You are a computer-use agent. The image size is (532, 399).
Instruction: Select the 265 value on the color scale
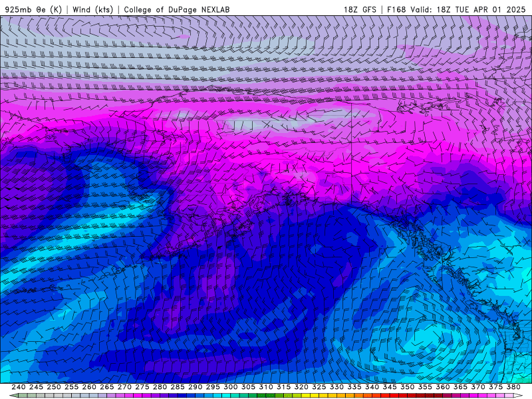106,387
